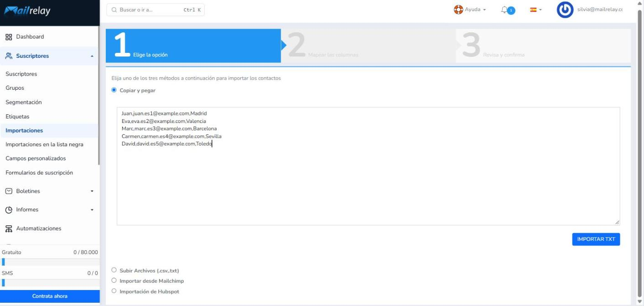The height and width of the screenshot is (306, 644).
Task: Click the textarea resize handle corner
Action: [x=617, y=222]
